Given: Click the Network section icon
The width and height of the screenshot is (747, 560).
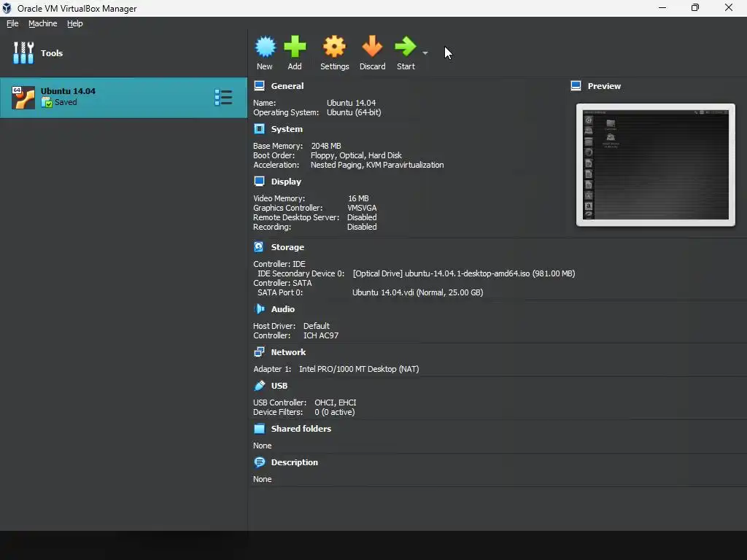Looking at the screenshot, I should point(259,352).
